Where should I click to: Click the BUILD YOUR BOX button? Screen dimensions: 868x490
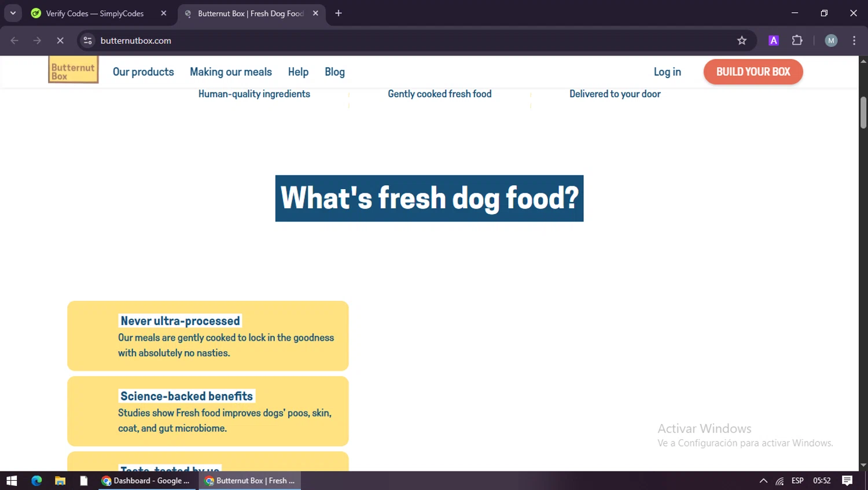pyautogui.click(x=753, y=72)
